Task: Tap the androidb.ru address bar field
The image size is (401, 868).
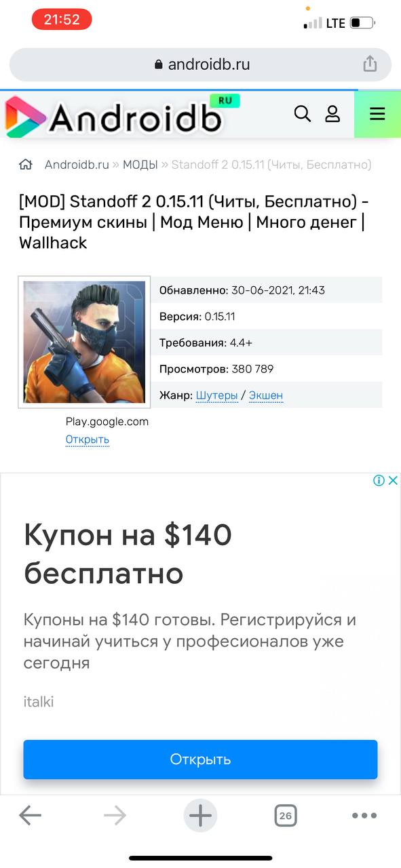Action: (200, 64)
